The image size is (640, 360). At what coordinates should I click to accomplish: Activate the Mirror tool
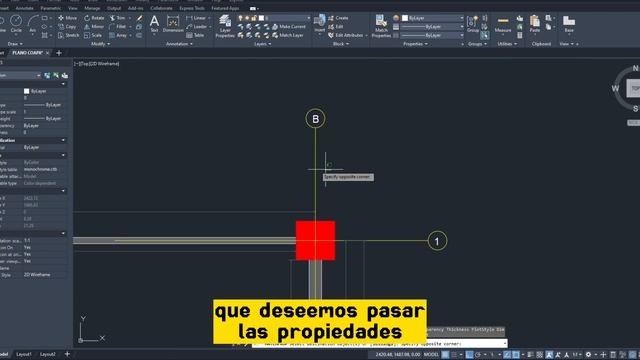coord(94,27)
